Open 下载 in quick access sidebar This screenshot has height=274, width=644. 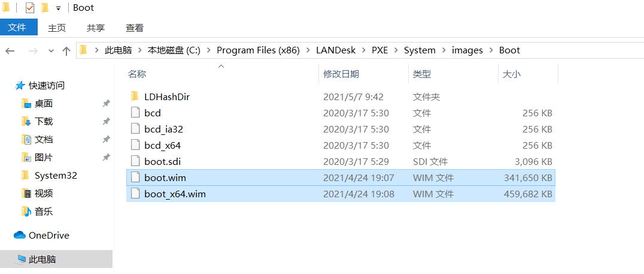(44, 122)
